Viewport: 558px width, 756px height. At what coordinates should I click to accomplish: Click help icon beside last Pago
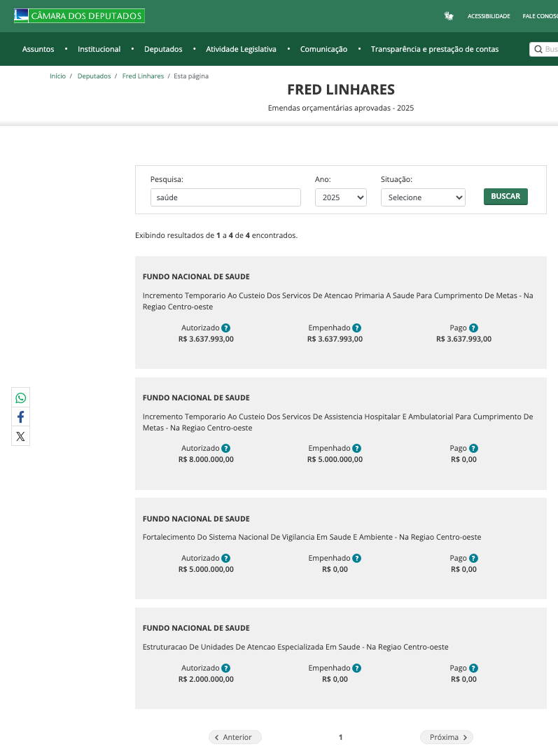click(473, 668)
